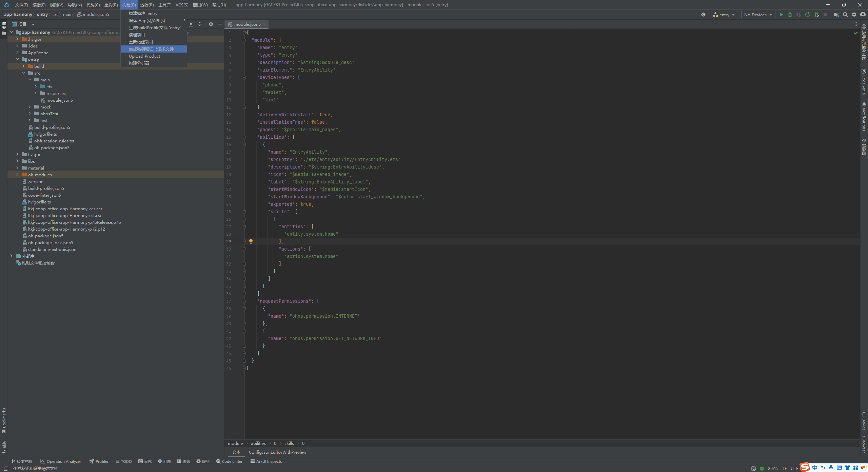Expand all in project panel toolbar
868x472 pixels.
191,24
